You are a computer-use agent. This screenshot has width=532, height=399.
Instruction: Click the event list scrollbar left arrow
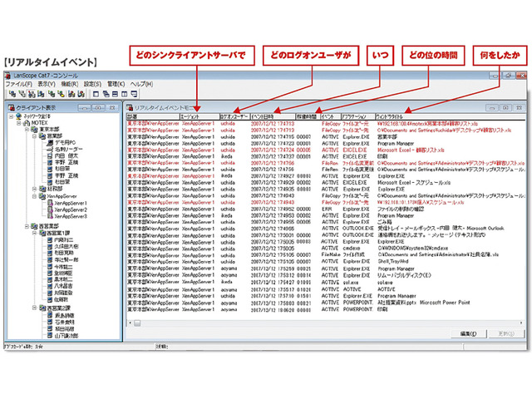coord(131,323)
